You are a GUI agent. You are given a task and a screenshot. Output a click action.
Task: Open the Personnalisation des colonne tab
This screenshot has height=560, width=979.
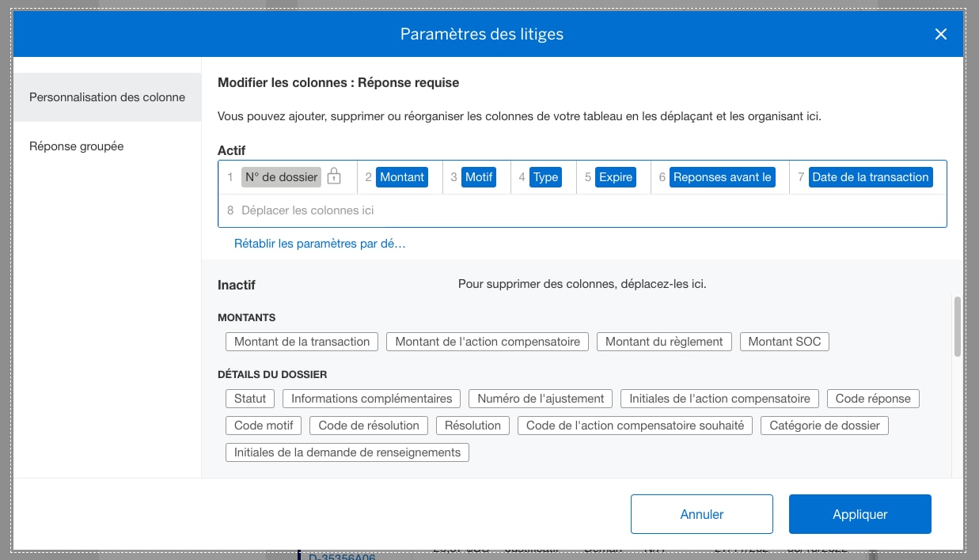pyautogui.click(x=107, y=97)
